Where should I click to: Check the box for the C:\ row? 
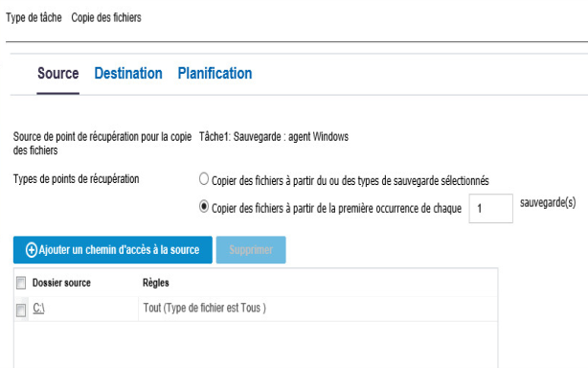point(21,310)
